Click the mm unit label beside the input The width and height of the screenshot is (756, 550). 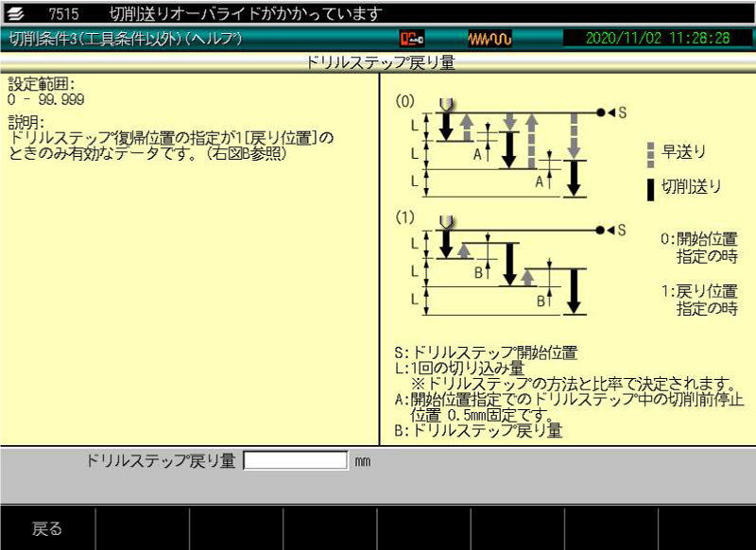pos(364,460)
